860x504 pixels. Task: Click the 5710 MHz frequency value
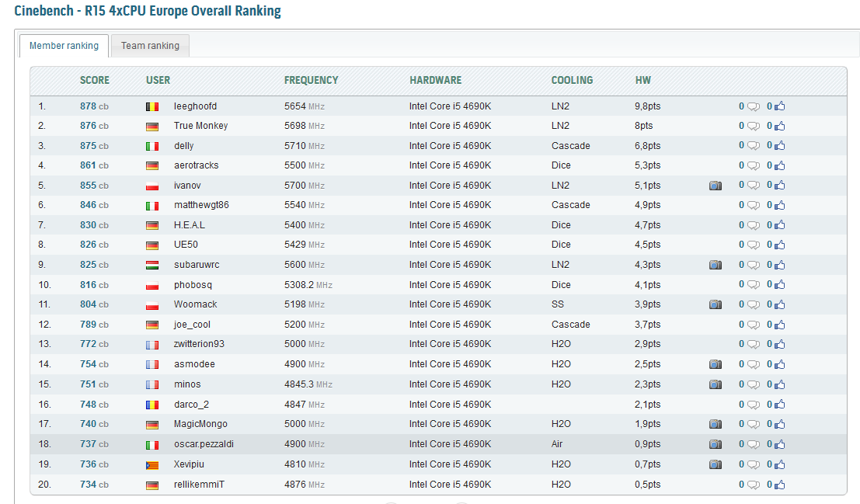point(305,146)
